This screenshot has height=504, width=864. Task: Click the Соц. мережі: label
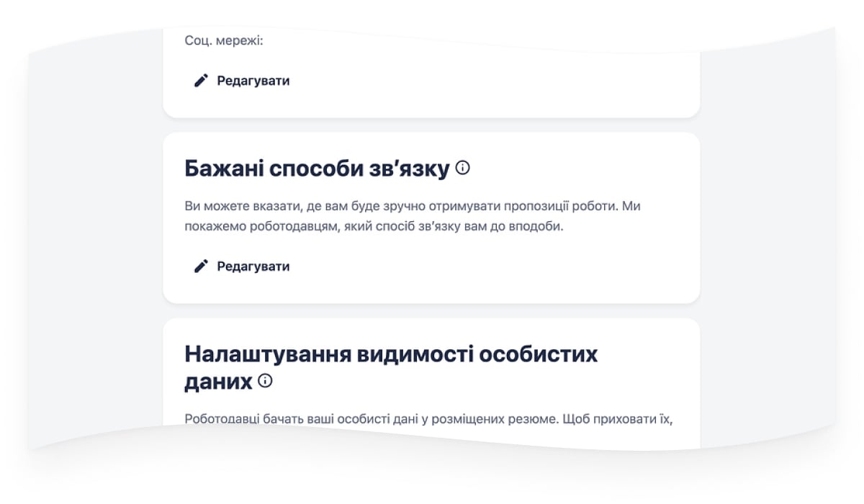tap(224, 40)
